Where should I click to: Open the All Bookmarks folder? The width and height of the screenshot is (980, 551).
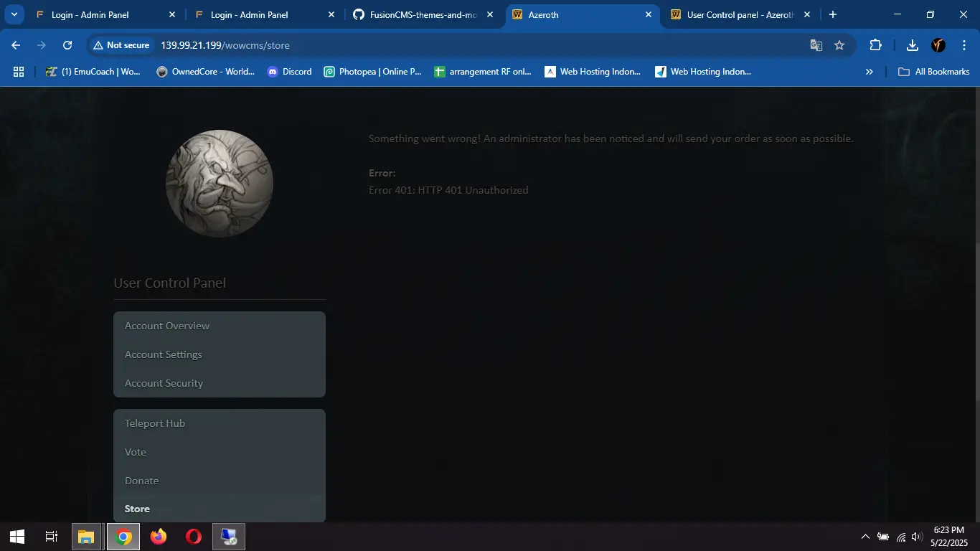pyautogui.click(x=934, y=72)
